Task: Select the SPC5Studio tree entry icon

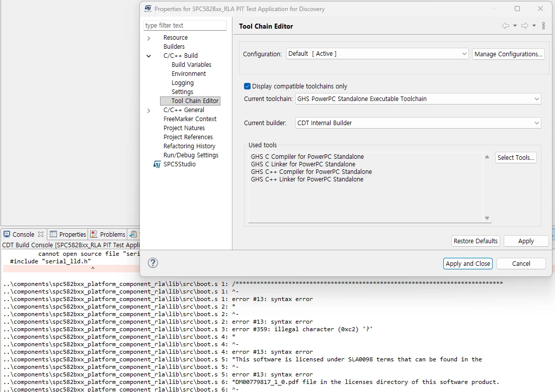Action: click(157, 164)
